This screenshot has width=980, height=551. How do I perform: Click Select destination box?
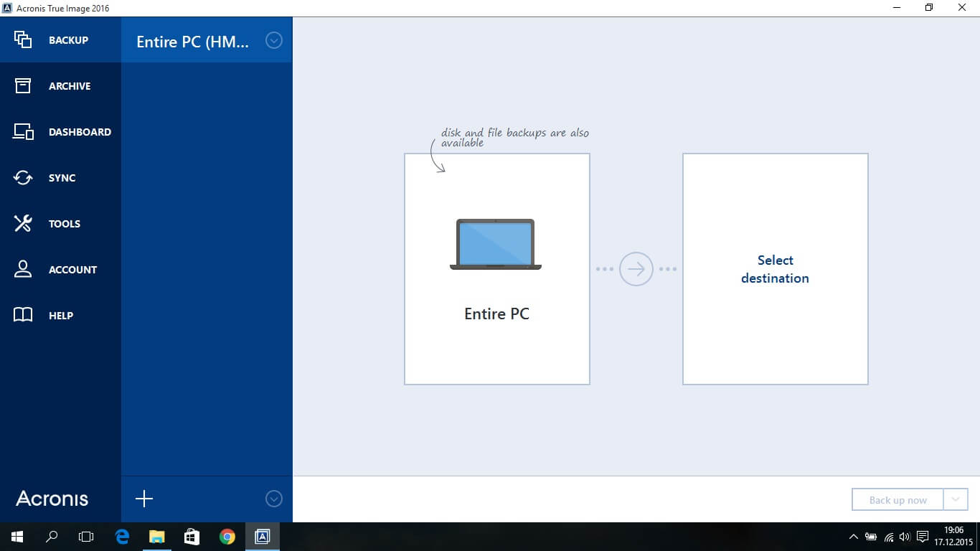776,269
